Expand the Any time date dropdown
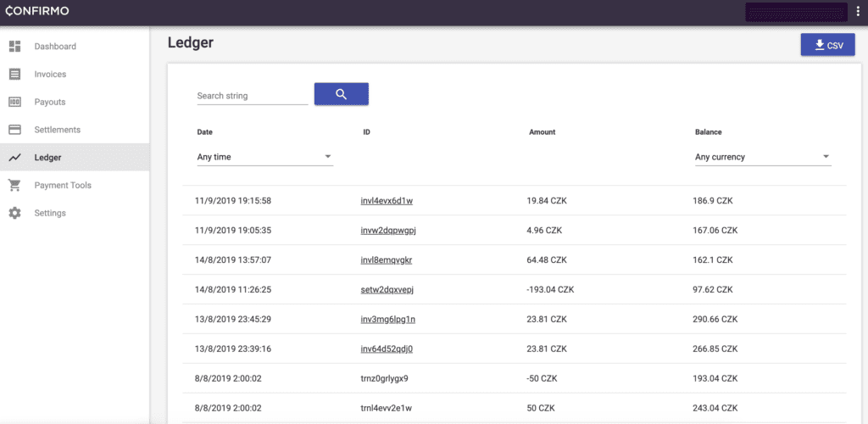The height and width of the screenshot is (424, 868). point(265,157)
